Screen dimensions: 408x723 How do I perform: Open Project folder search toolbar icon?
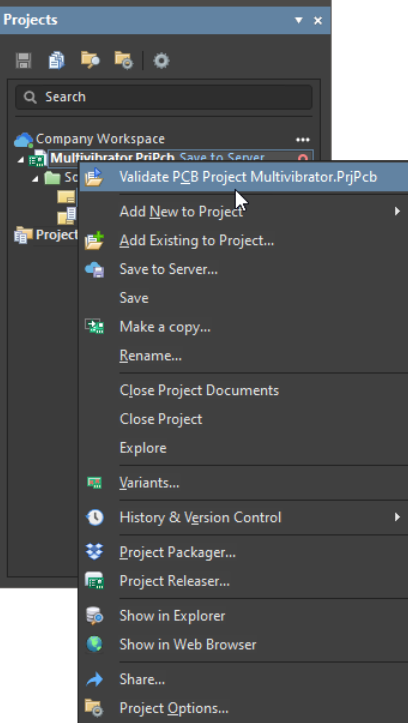[x=90, y=60]
